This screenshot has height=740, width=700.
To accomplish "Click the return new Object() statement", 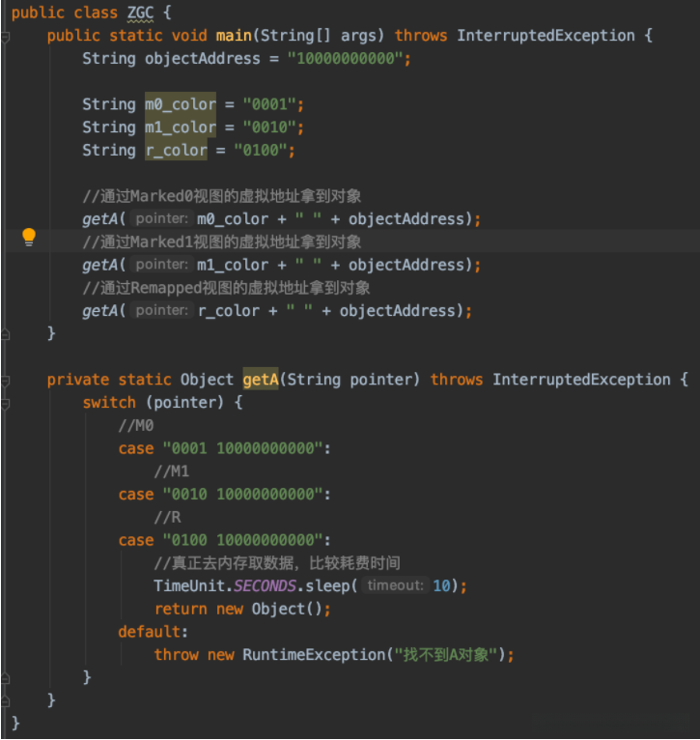I will pyautogui.click(x=242, y=609).
